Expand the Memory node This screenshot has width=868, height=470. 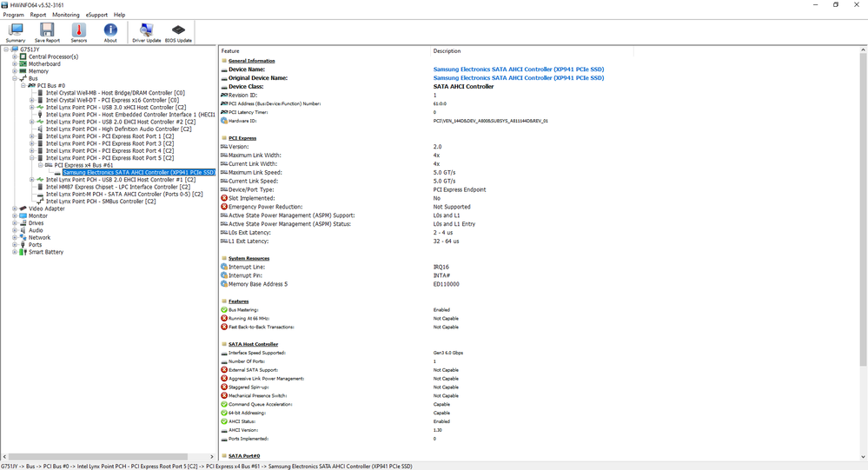click(x=15, y=71)
